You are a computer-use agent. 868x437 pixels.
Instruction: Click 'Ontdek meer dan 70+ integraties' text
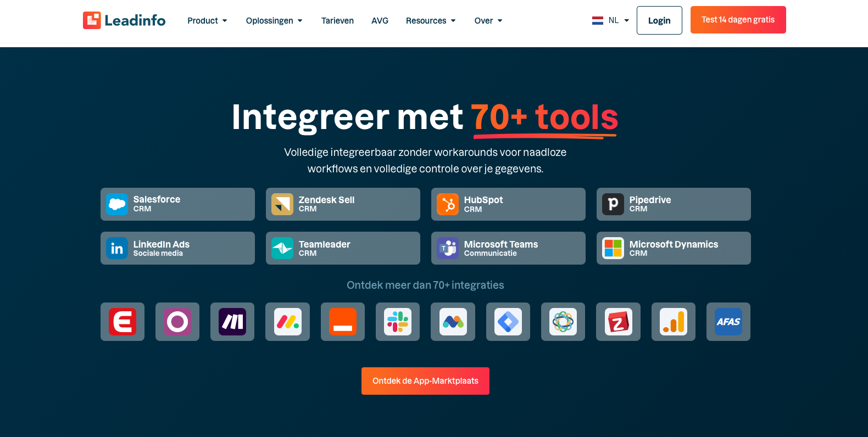coord(425,285)
